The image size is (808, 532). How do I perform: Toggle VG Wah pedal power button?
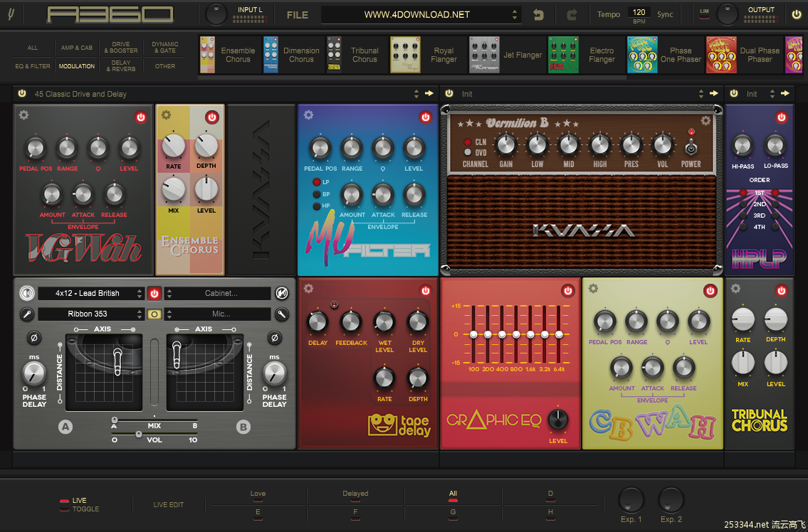141,117
